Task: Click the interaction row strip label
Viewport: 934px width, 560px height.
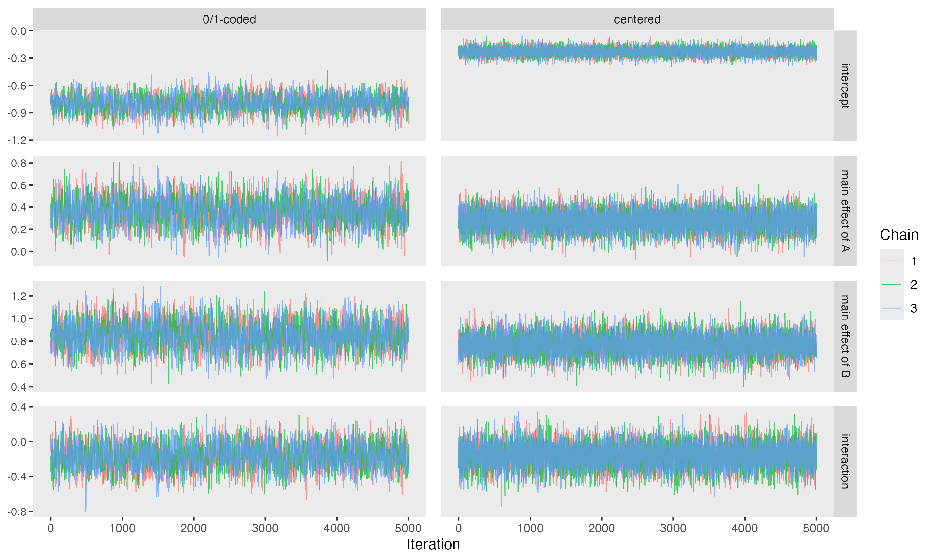Action: 845,461
